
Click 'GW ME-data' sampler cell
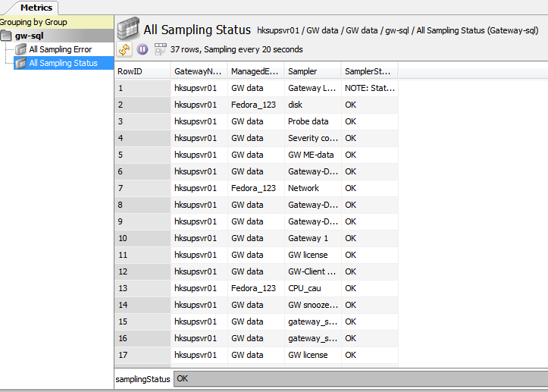pyautogui.click(x=313, y=155)
